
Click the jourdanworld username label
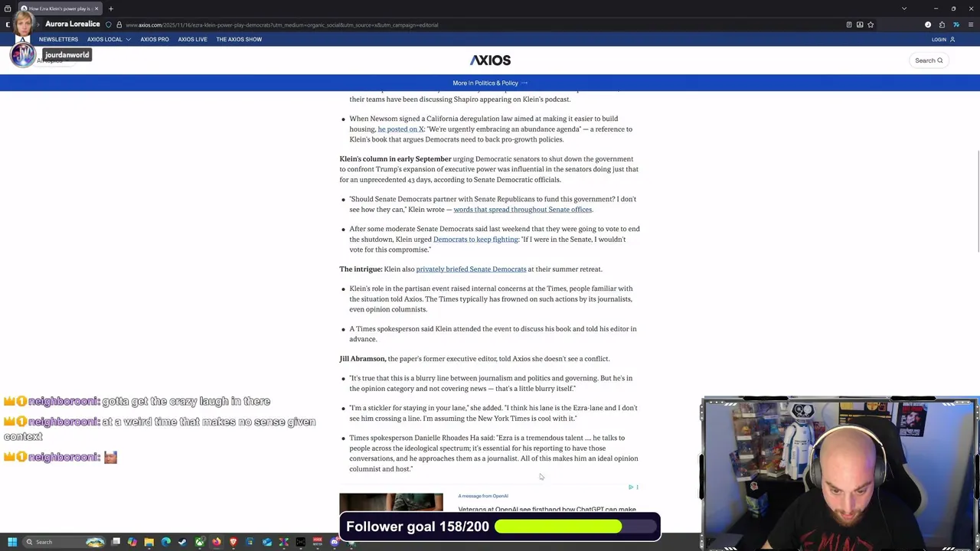(67, 55)
